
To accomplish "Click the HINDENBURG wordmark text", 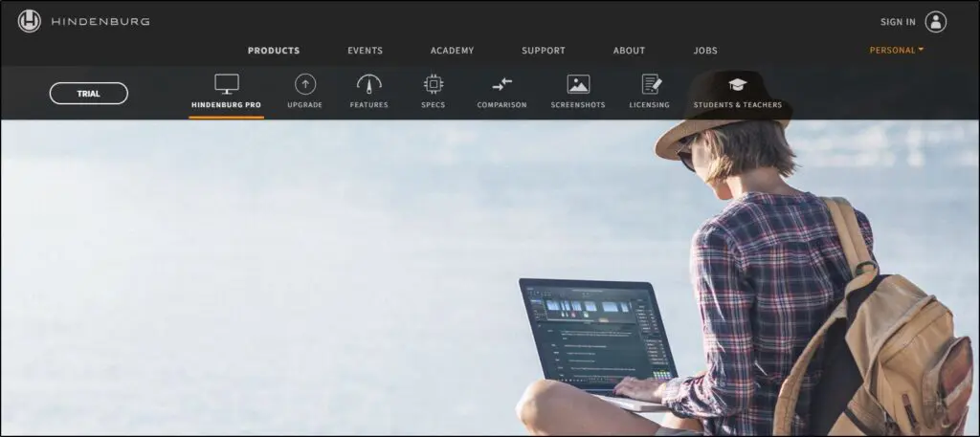I will pos(100,22).
